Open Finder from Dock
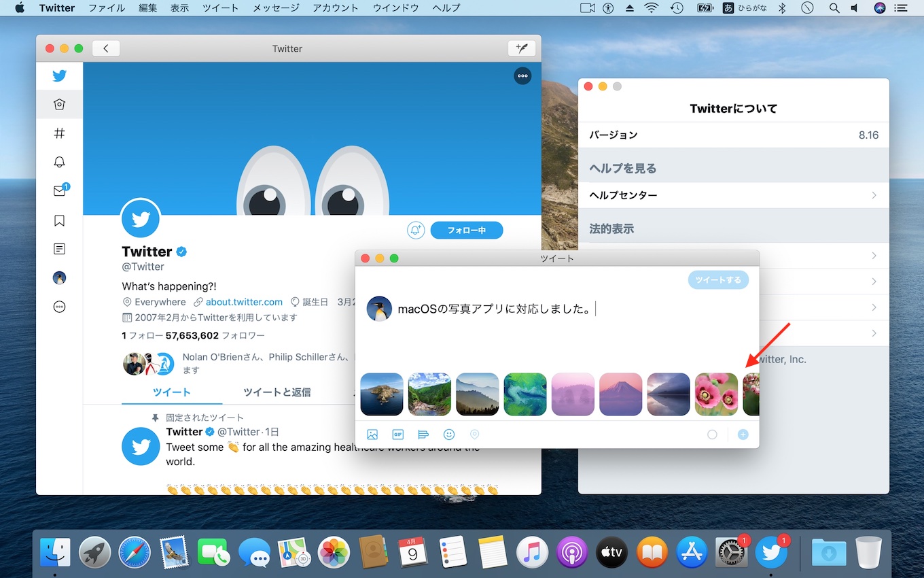 tap(55, 552)
